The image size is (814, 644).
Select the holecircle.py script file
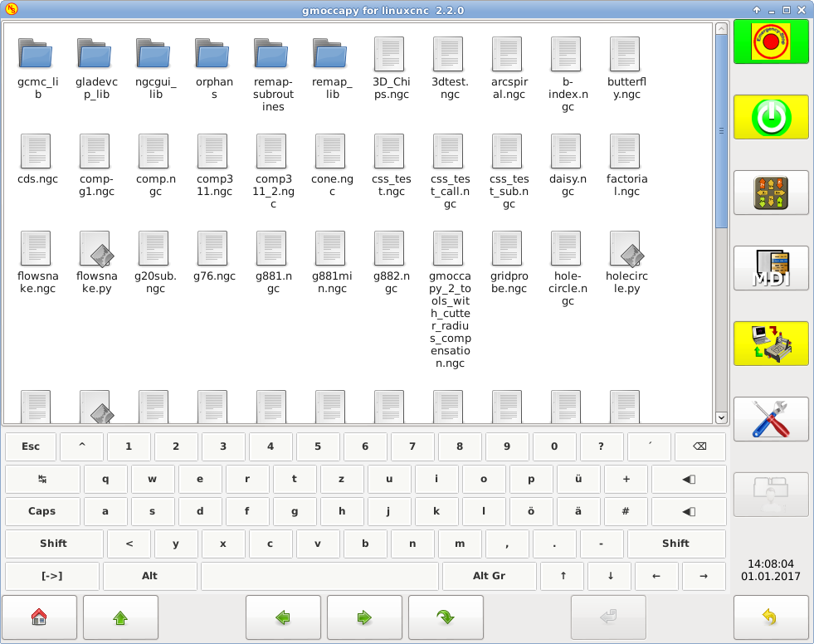[x=626, y=261]
